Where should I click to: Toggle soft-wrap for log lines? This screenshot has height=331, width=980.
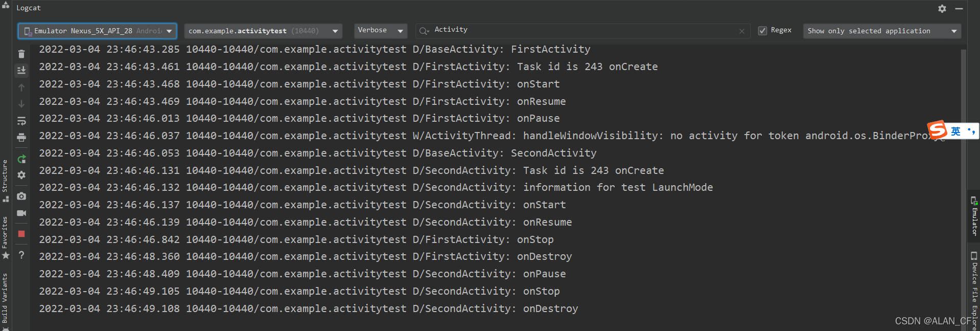coord(21,121)
